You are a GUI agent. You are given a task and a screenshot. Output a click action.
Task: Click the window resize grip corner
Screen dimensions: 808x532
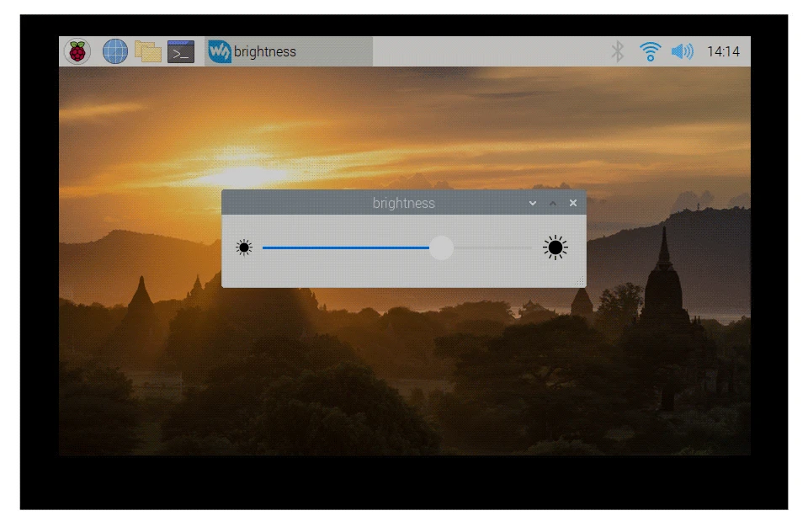(581, 282)
